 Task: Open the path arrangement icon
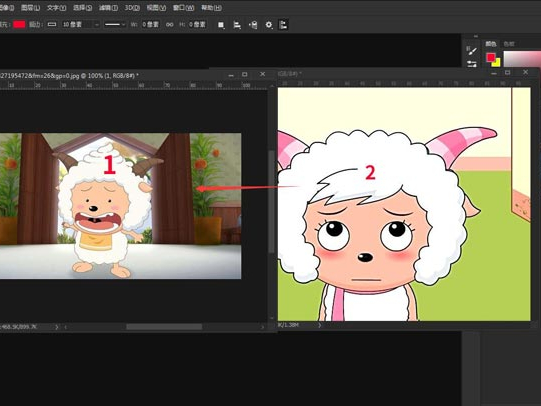(253, 25)
